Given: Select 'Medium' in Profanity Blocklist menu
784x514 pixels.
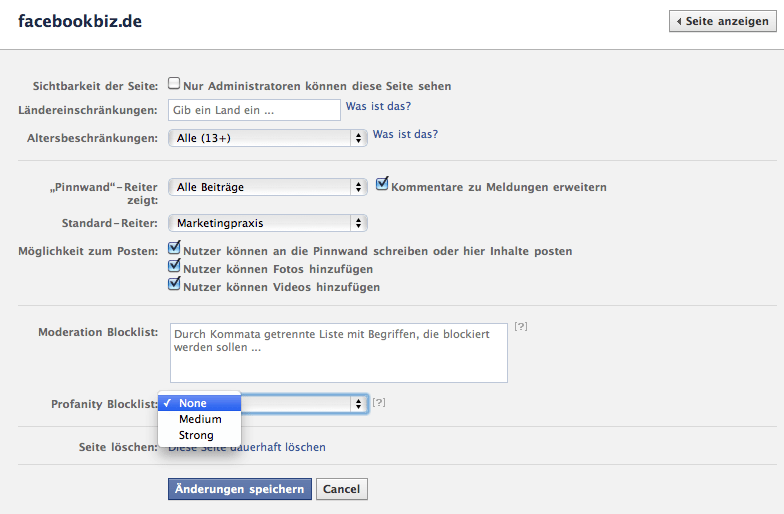Looking at the screenshot, I should click(x=200, y=419).
